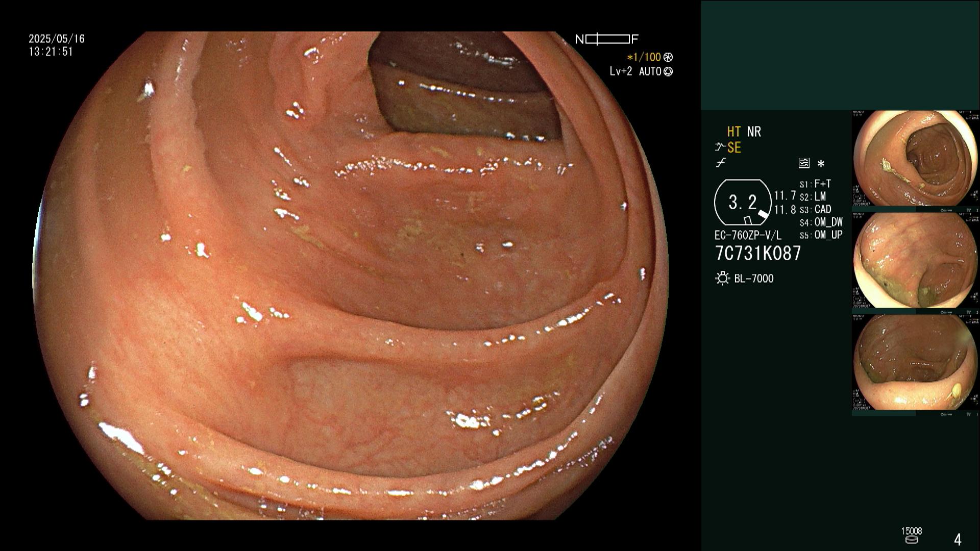The width and height of the screenshot is (980, 551).
Task: Click the white asterisk freeze indicator
Action: pos(821,164)
